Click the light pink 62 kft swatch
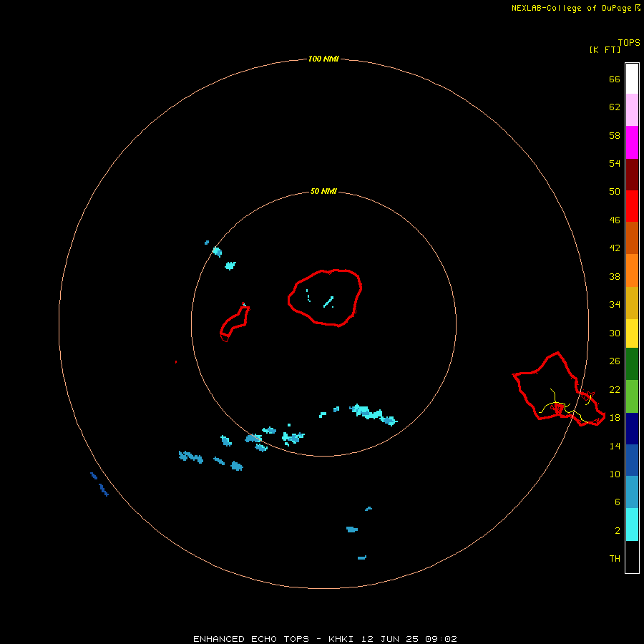The image size is (644, 644). point(632,110)
